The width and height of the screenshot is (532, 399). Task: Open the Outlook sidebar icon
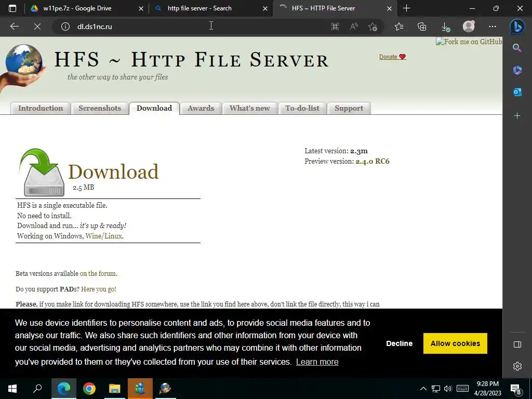pos(517,92)
